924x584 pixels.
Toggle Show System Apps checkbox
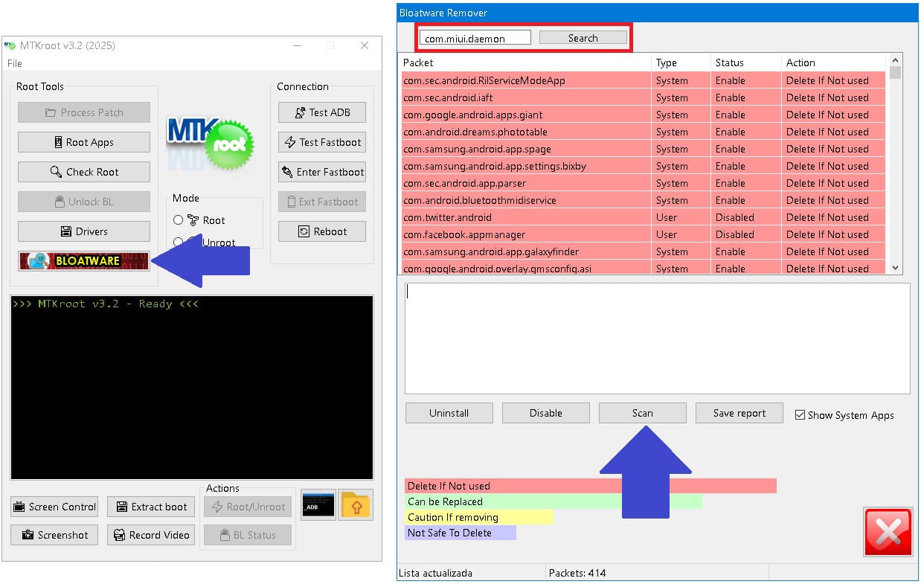pyautogui.click(x=801, y=415)
